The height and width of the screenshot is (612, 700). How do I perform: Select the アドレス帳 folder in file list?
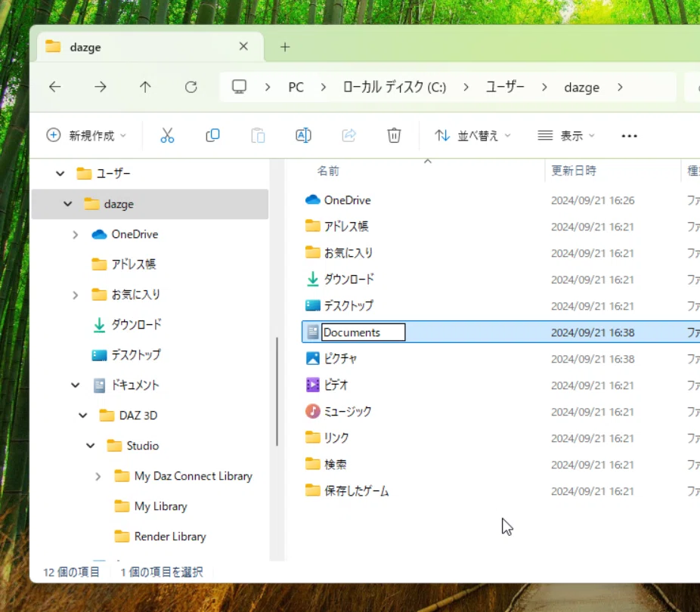[x=346, y=227]
